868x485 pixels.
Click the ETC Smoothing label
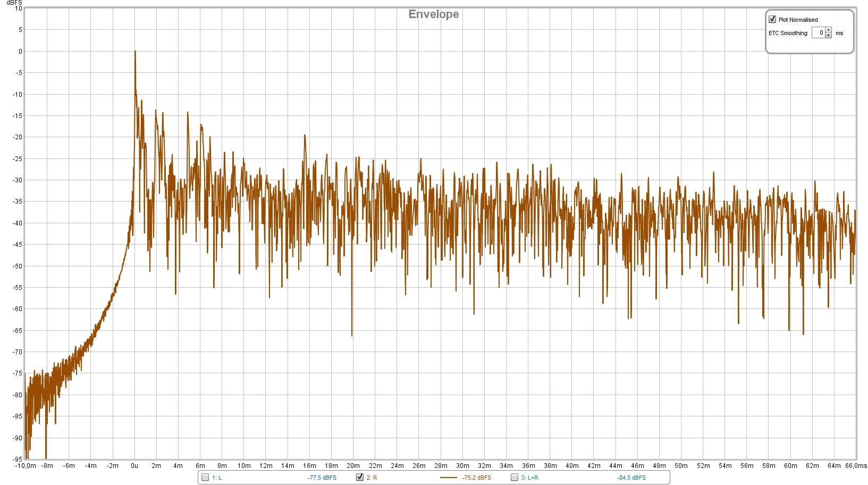tap(788, 33)
